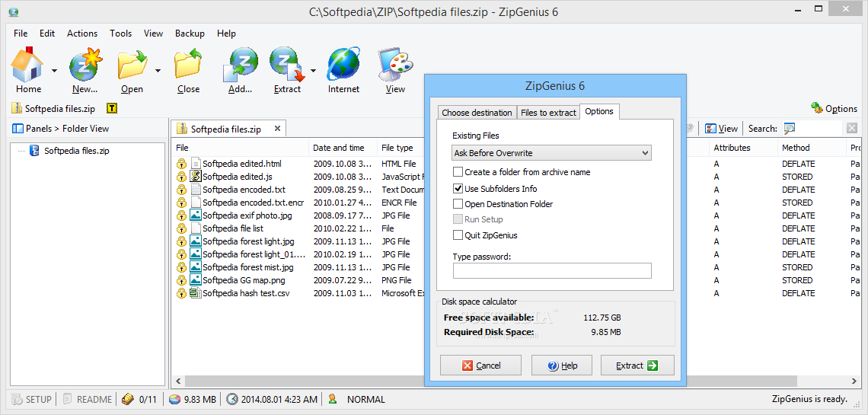The image size is (868, 415).
Task: Open the File menu
Action: tap(21, 34)
